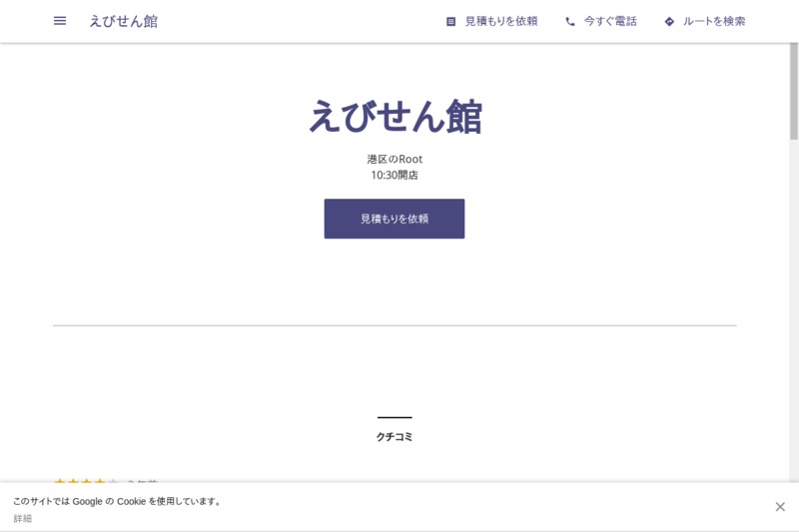This screenshot has width=799, height=532.
Task: Select 今すぐ電話 in top navigation
Action: pyautogui.click(x=609, y=21)
